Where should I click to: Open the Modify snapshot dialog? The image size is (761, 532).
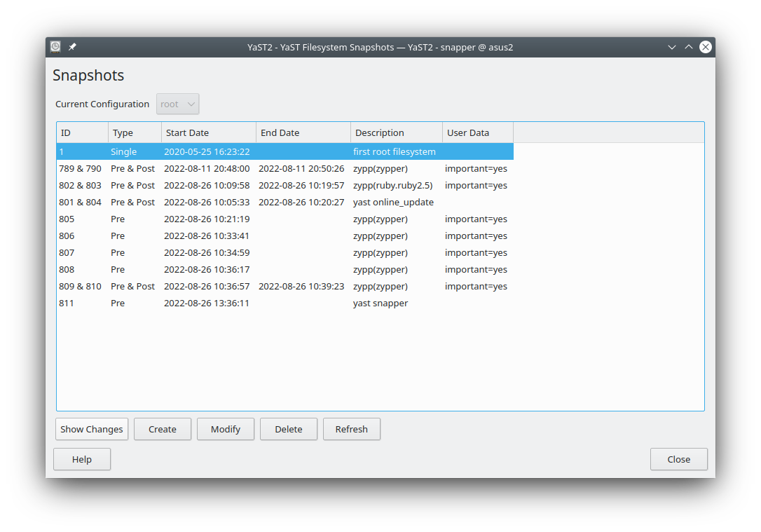pos(225,429)
